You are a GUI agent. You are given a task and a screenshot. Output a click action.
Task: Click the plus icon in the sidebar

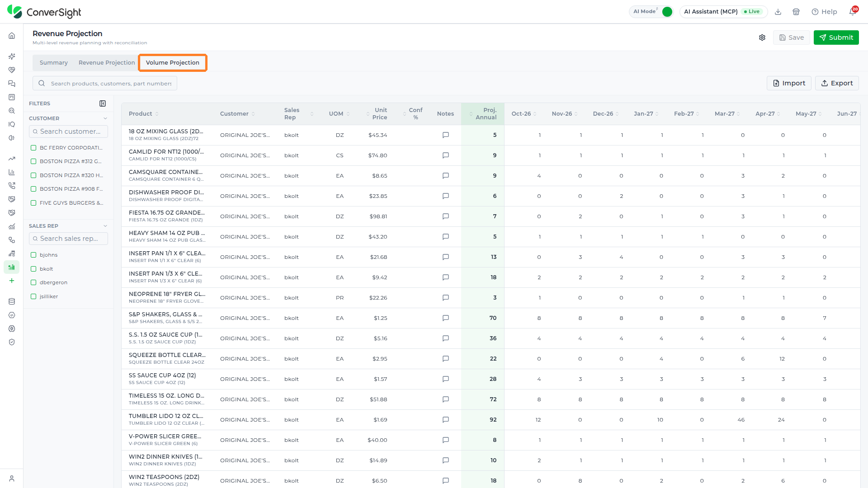[12, 281]
